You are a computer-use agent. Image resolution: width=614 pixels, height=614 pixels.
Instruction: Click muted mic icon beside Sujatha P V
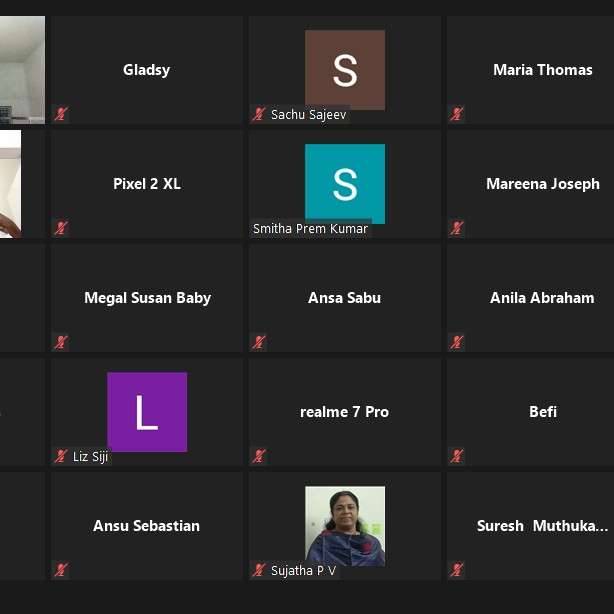(259, 570)
